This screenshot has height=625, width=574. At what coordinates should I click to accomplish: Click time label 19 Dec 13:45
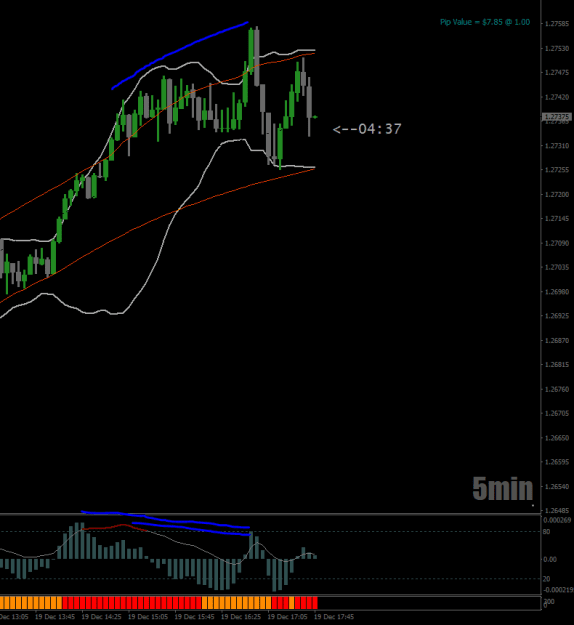55,617
